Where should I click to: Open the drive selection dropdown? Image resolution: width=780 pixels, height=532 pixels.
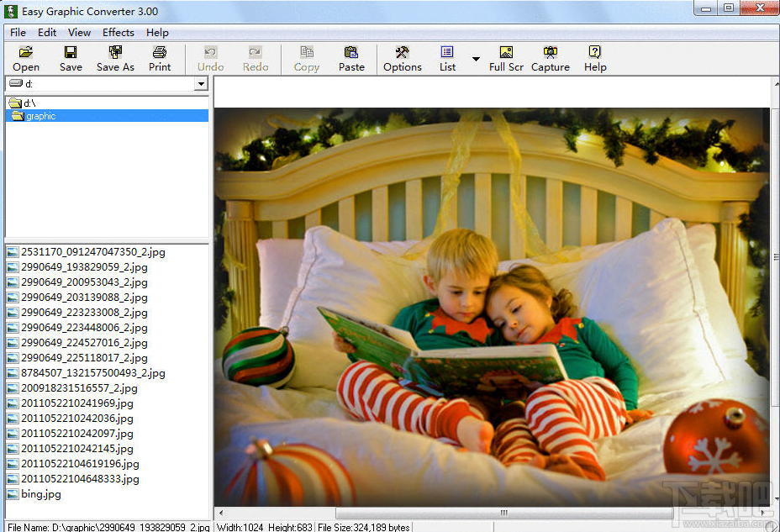pyautogui.click(x=200, y=83)
